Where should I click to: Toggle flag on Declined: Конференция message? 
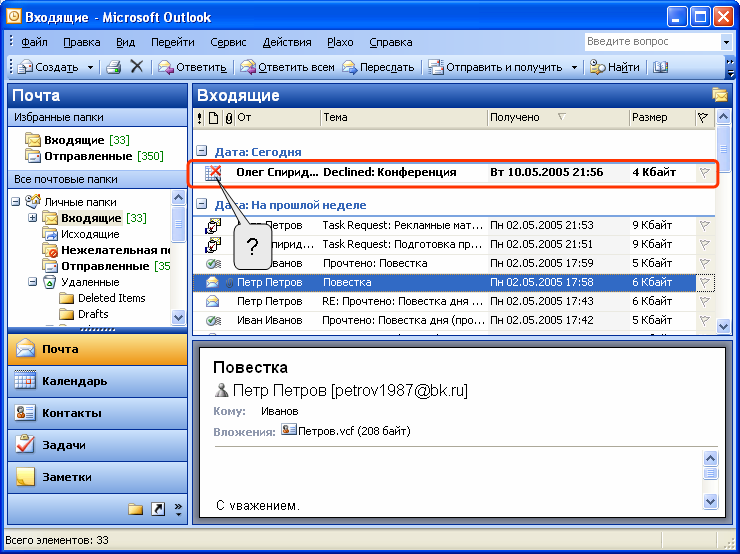point(705,173)
